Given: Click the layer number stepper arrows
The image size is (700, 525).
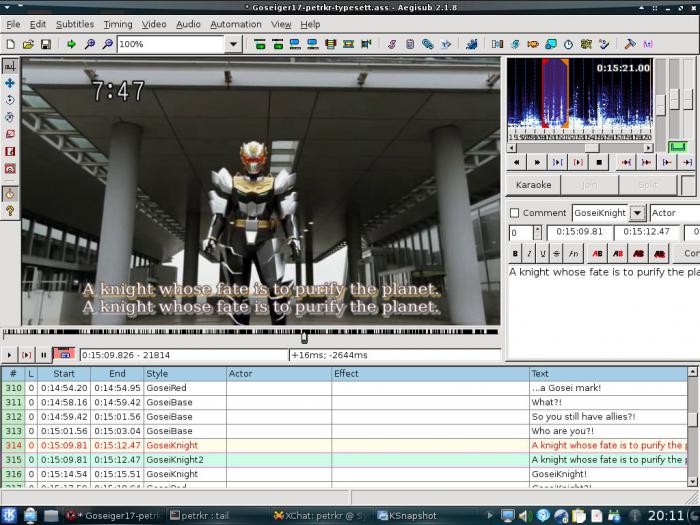Looking at the screenshot, I should click(538, 233).
